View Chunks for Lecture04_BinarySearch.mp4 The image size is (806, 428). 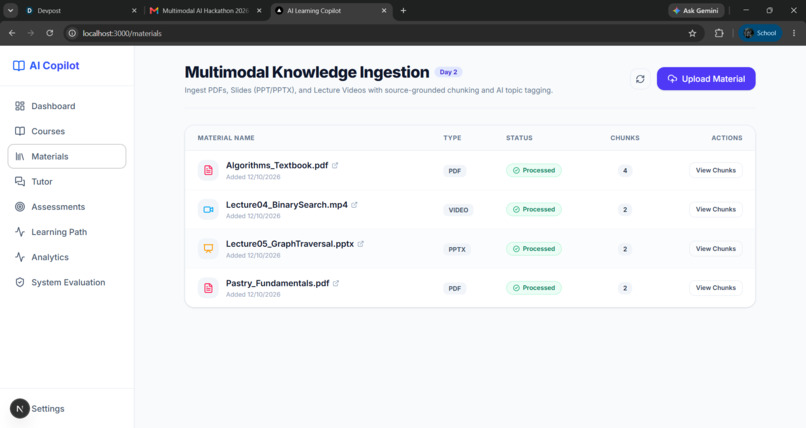(x=716, y=209)
